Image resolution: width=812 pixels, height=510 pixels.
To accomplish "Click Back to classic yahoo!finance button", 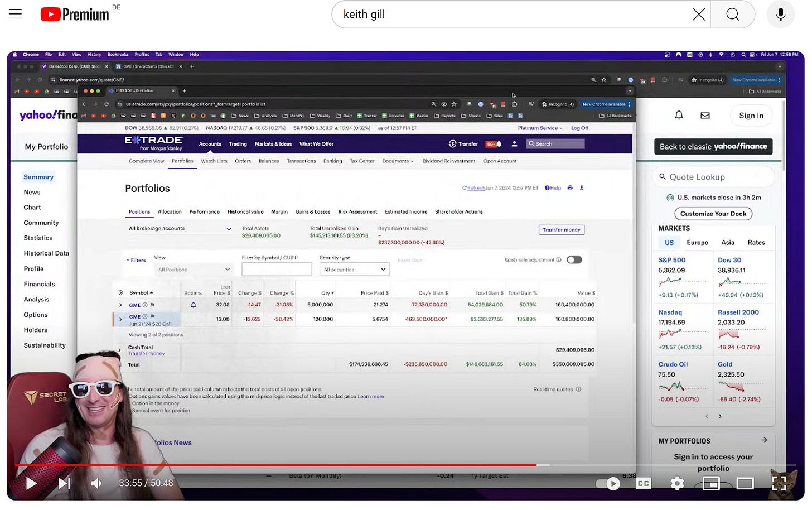I will coord(713,147).
